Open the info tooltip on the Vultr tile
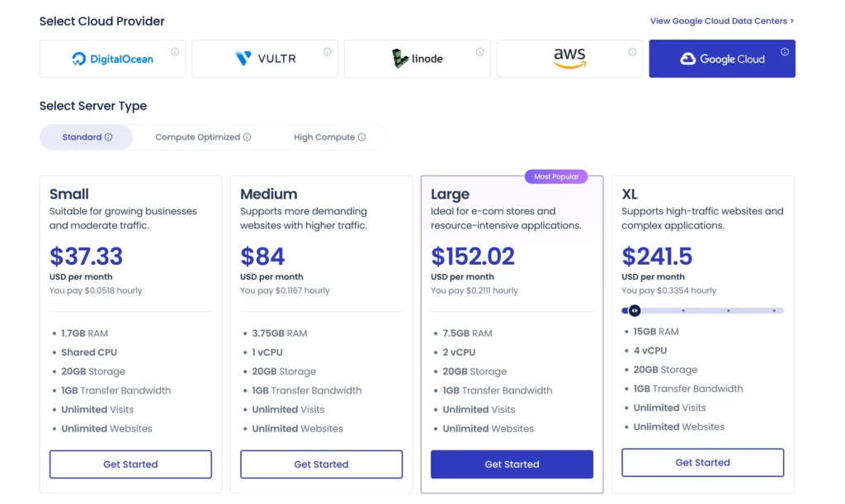This screenshot has height=504, width=845. coord(327,50)
